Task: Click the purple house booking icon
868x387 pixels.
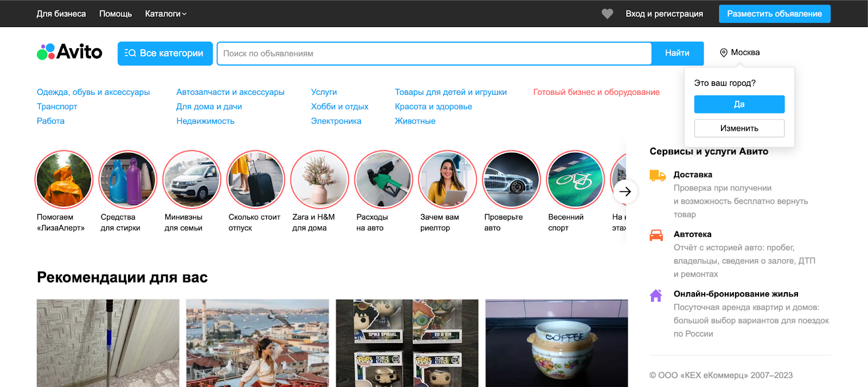Action: [x=656, y=295]
